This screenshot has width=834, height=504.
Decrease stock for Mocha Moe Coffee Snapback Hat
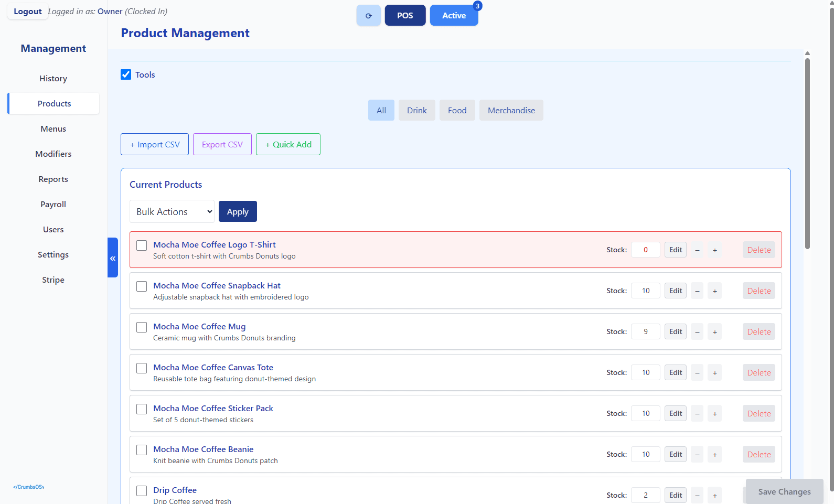pos(697,291)
